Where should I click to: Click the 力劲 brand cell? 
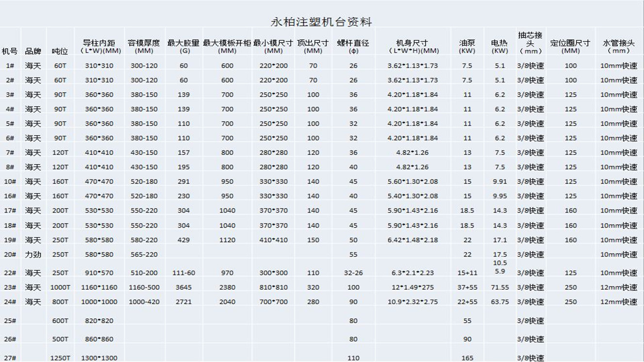coord(33,254)
